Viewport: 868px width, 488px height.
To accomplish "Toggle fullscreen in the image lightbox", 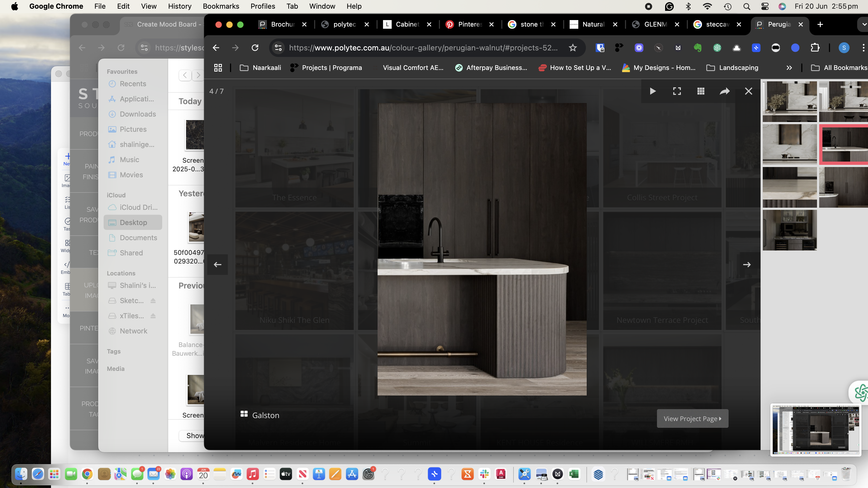I will tap(677, 91).
